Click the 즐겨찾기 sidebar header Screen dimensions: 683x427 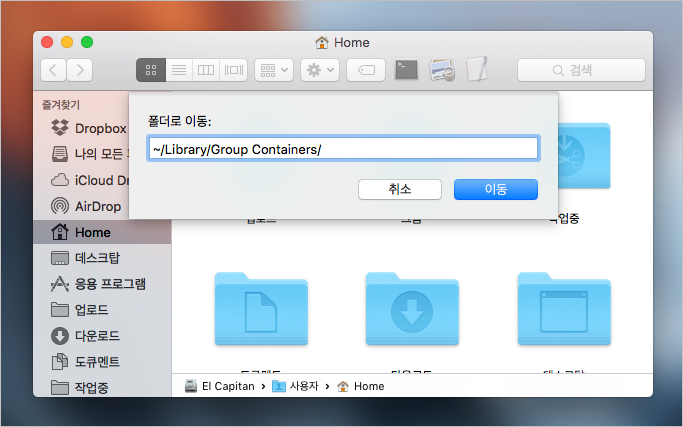(x=61, y=105)
